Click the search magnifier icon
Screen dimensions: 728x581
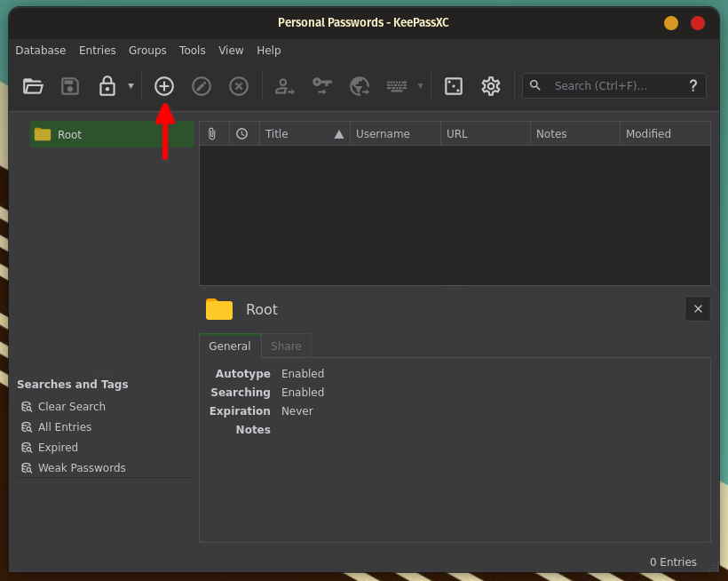click(534, 85)
